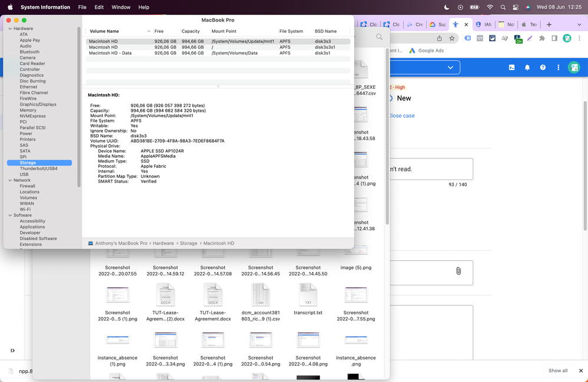The image size is (588, 382).
Task: Click the System Information sidebar scrollbar
Action: [79, 107]
